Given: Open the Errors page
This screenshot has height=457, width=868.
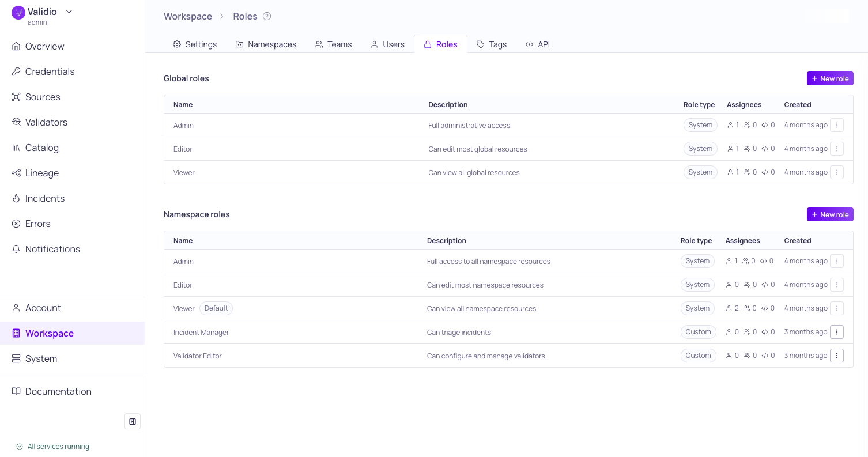Looking at the screenshot, I should pos(72,224).
